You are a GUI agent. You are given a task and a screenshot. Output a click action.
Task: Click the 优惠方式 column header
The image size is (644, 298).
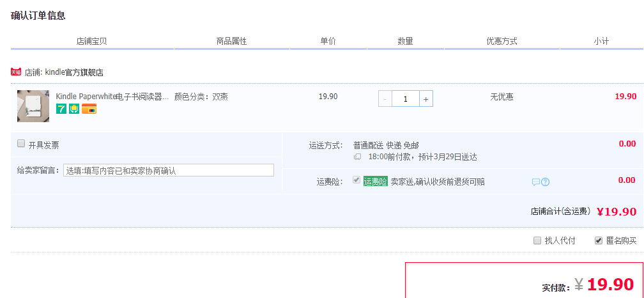pos(502,41)
